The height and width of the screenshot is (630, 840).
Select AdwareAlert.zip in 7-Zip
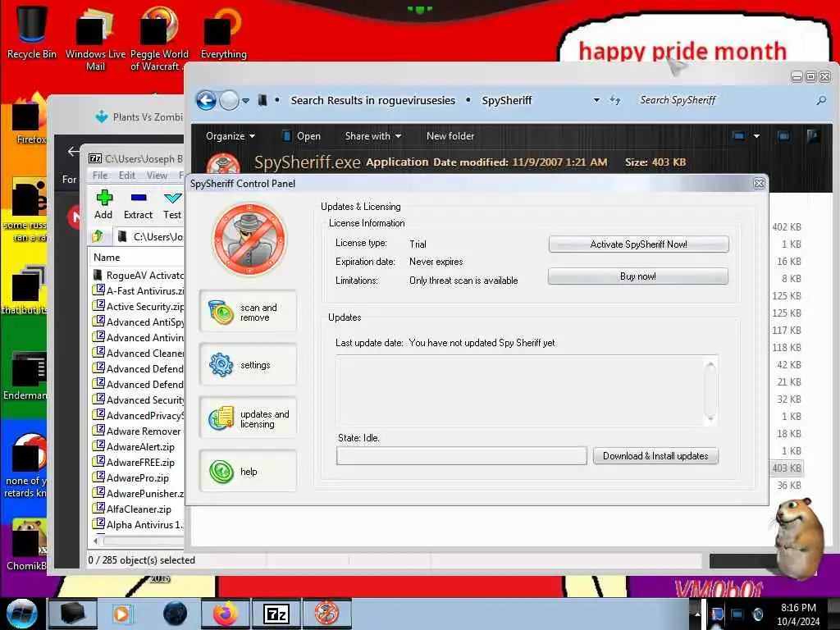(x=134, y=447)
